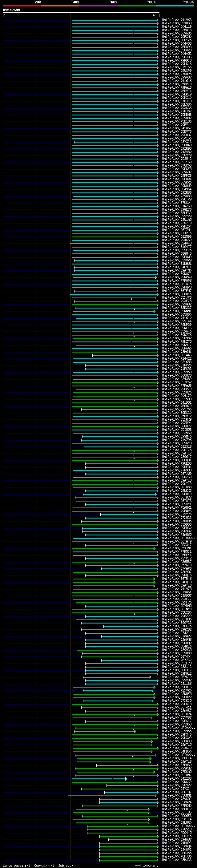Select hit label UniRef100_A9PJD6
Image resolution: width=197 pixels, height=868 pixels.
pyautogui.click(x=176, y=57)
